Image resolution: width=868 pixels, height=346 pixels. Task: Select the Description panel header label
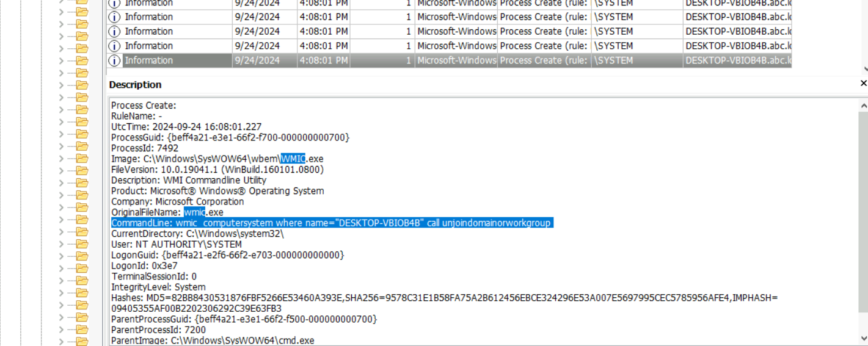tap(135, 85)
